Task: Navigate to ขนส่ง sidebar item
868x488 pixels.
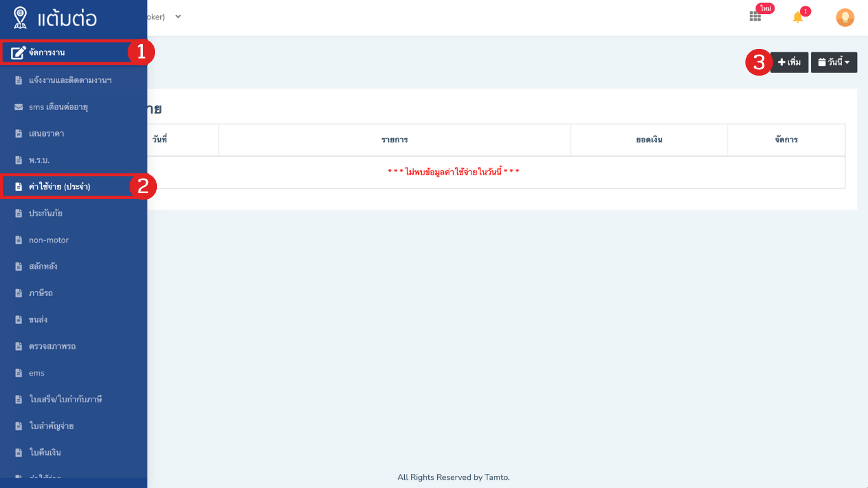Action: click(x=74, y=320)
